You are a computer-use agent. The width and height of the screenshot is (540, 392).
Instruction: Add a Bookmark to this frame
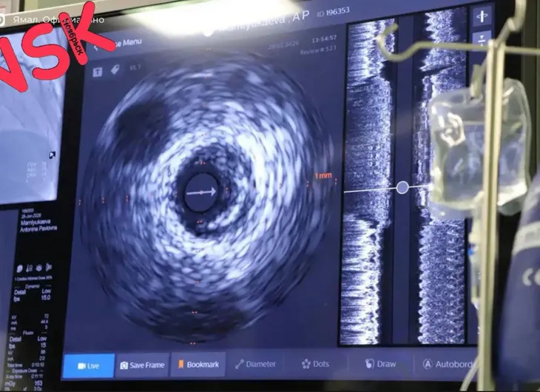point(198,365)
